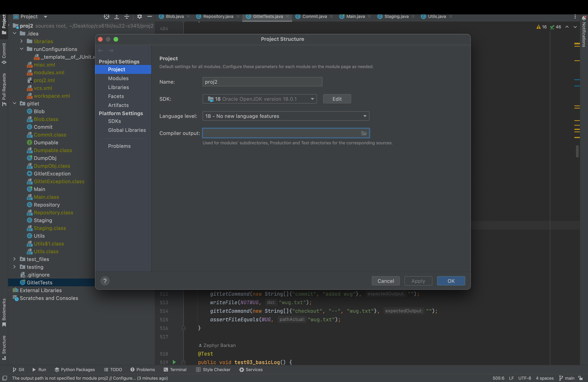Switch to the Repository.java tab
588x382 pixels.
(x=218, y=17)
